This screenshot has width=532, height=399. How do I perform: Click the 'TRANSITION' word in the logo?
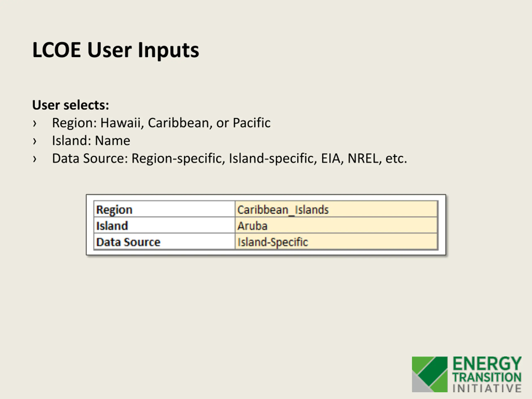[487, 377]
